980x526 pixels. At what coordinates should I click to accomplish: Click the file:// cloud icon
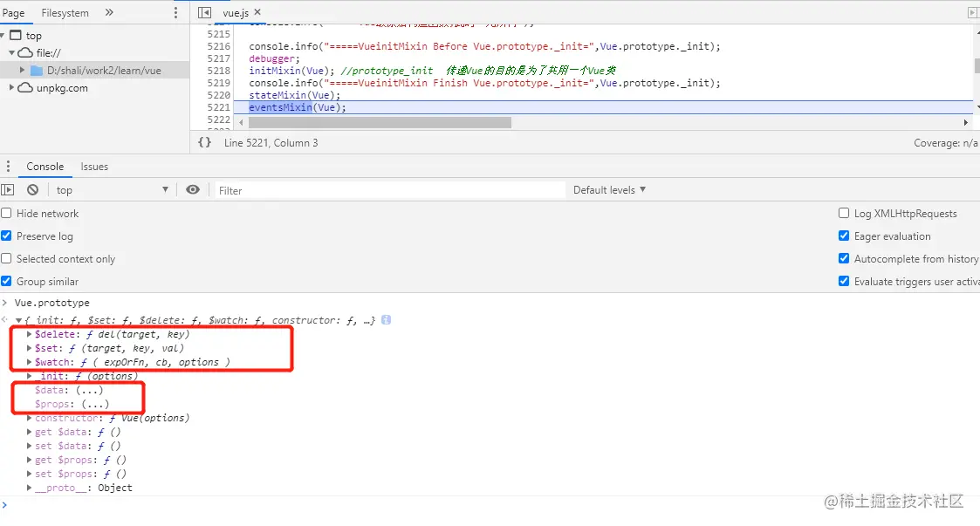(25, 53)
